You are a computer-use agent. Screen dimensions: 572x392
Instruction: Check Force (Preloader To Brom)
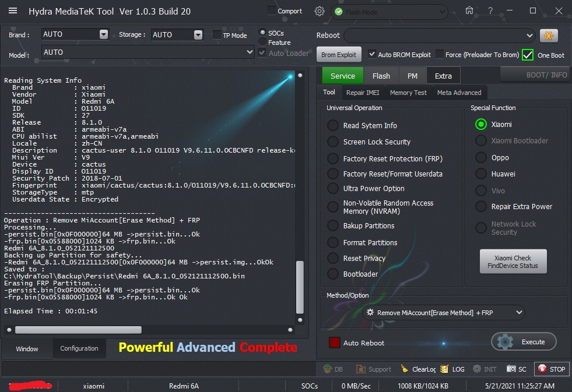(440, 54)
